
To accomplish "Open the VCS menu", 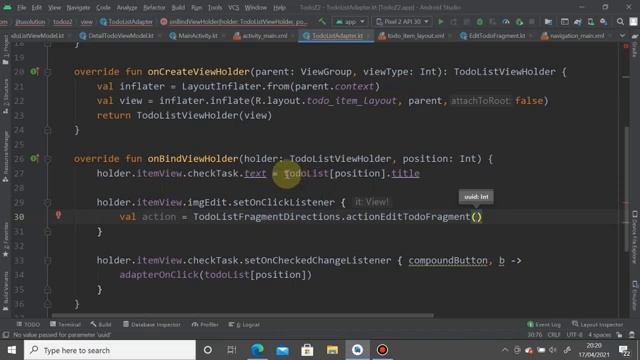I will [x=233, y=7].
